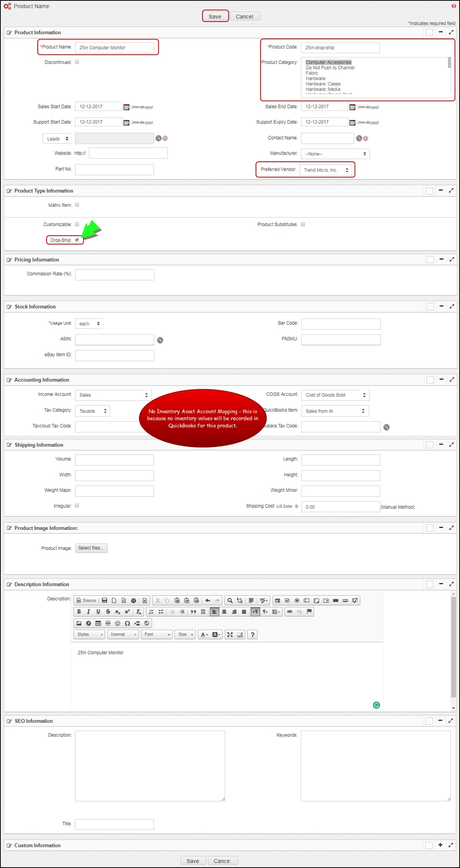Click the top Save button
460x868 pixels.
[215, 16]
